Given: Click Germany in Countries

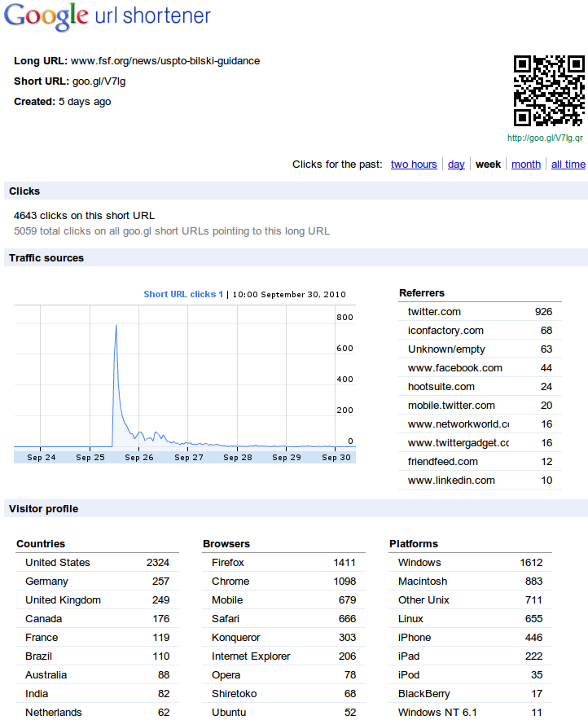Looking at the screenshot, I should tap(97, 582).
